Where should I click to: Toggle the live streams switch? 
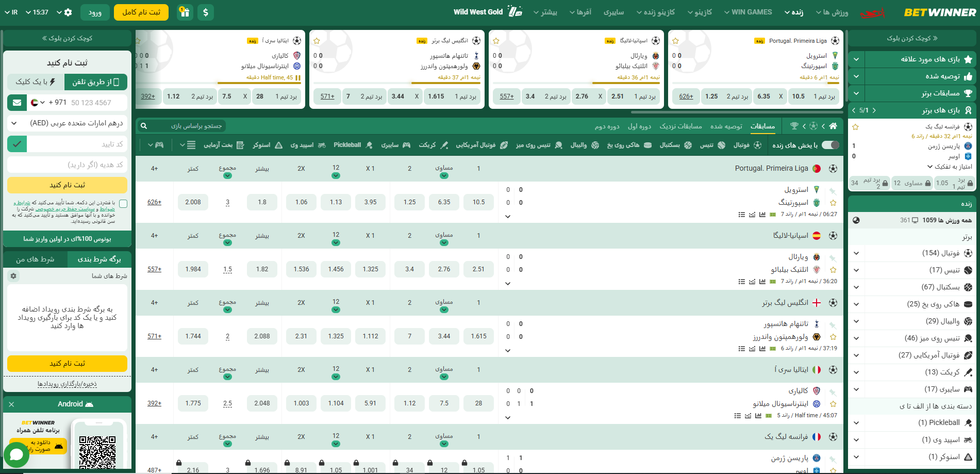(830, 145)
